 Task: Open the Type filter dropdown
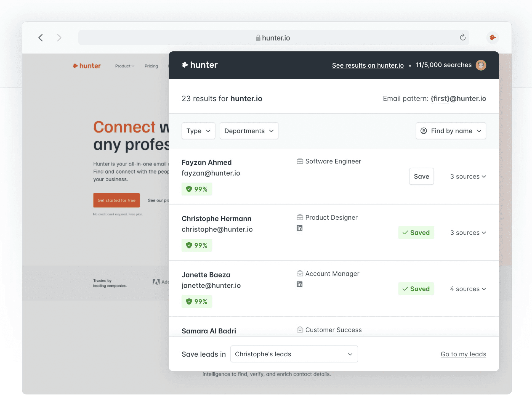pos(198,131)
